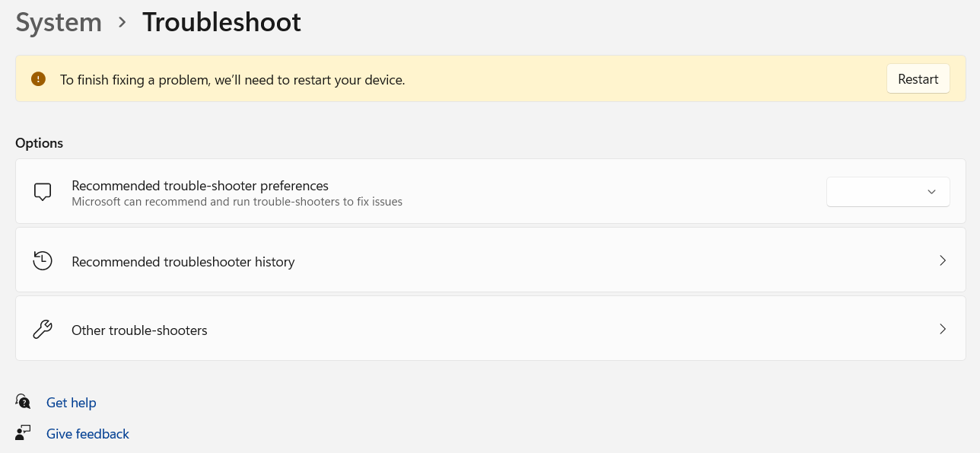Click the clock history icon

click(x=43, y=261)
